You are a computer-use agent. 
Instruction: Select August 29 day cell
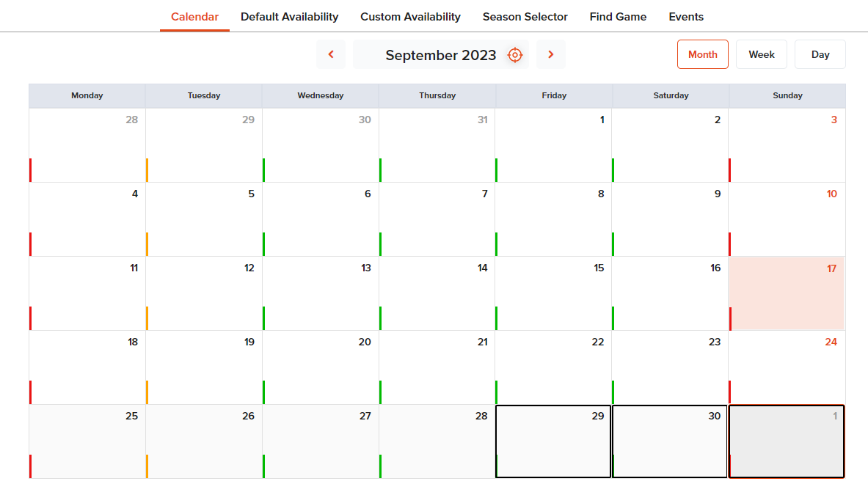point(204,145)
